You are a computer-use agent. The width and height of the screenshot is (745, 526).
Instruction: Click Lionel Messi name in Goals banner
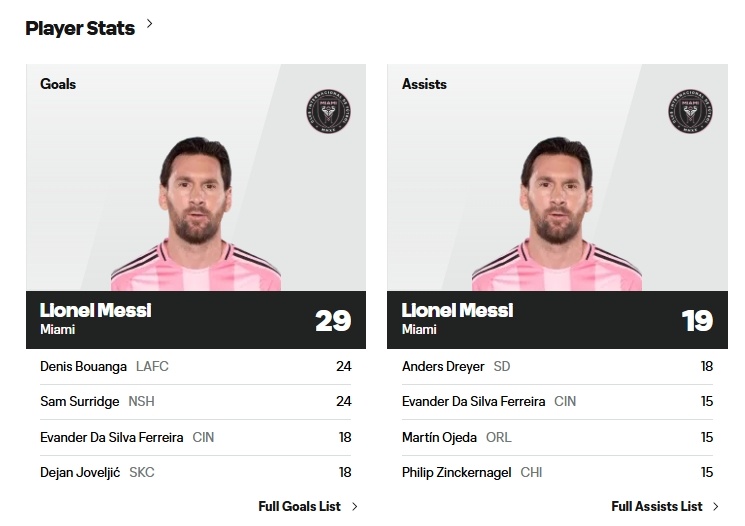[95, 310]
